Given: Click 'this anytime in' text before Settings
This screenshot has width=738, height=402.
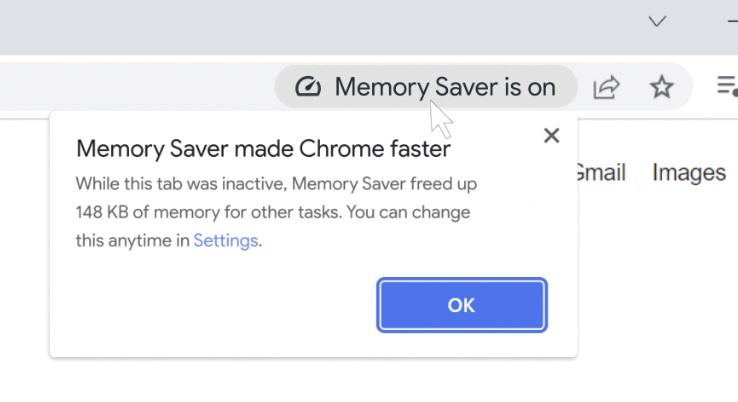Looking at the screenshot, I should pyautogui.click(x=133, y=241).
